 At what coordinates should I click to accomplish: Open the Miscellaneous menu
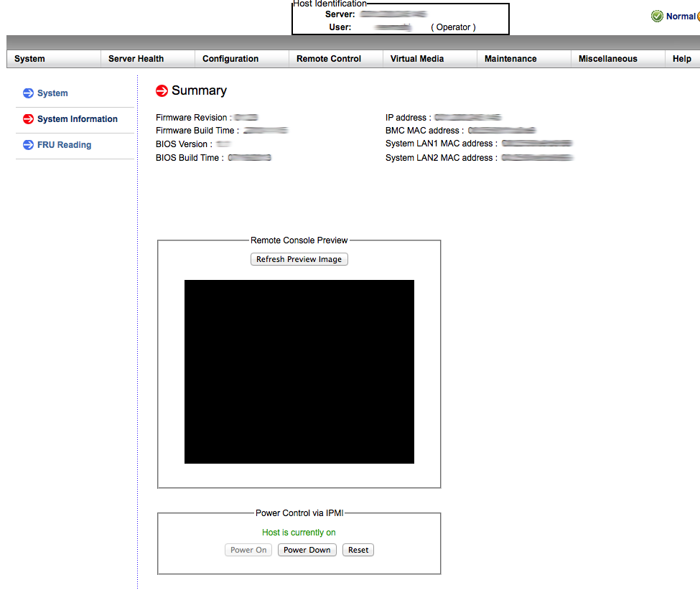point(607,59)
